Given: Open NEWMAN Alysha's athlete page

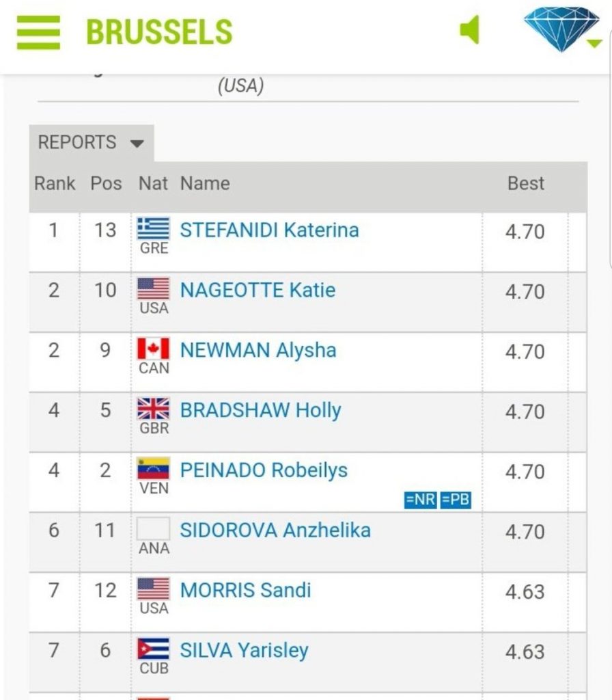Looking at the screenshot, I should pos(258,350).
